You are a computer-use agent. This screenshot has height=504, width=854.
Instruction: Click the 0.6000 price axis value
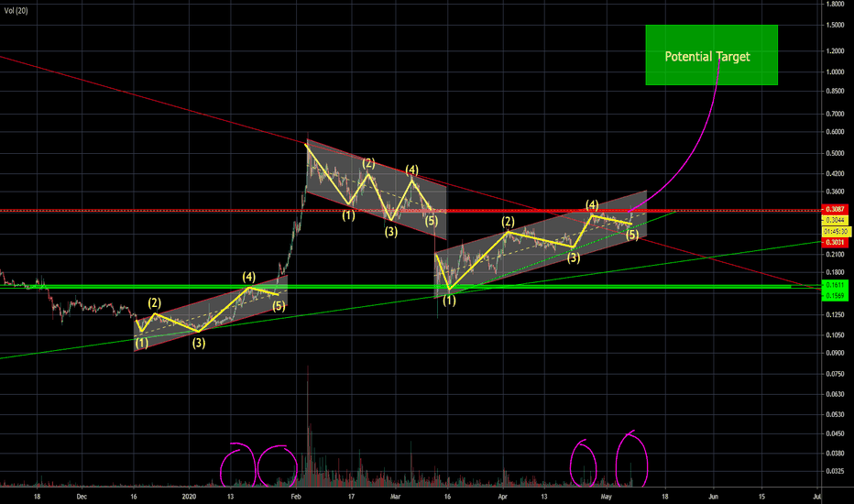pyautogui.click(x=835, y=132)
